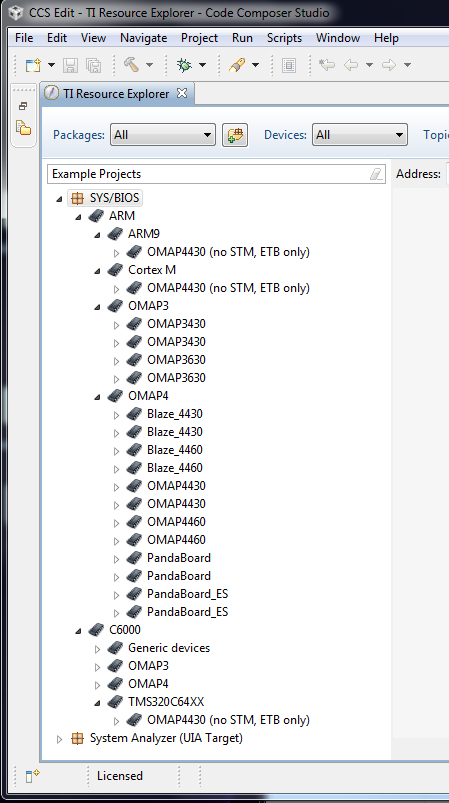Click the Flash/Load rocket toolbar icon
Viewport: 449px width, 803px height.
[237, 65]
